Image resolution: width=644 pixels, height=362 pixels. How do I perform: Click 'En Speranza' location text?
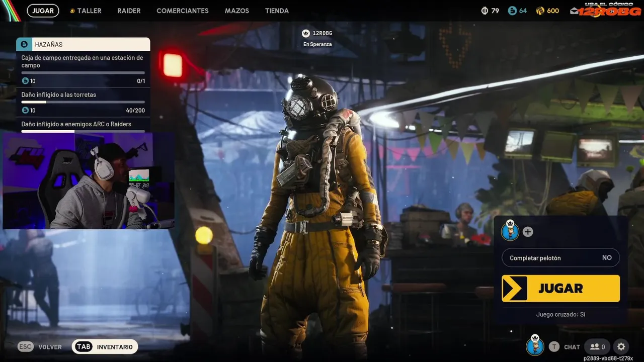317,44
